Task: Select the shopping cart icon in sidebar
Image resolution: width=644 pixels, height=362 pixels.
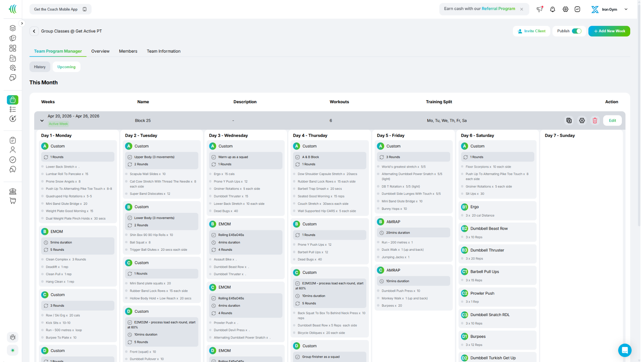Action: [13, 201]
